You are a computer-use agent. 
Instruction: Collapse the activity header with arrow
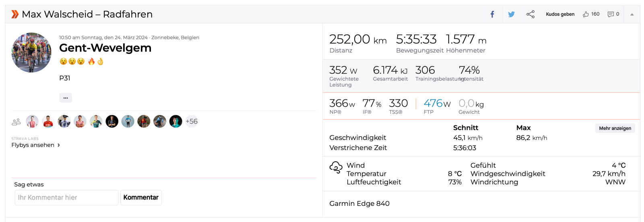tap(632, 14)
